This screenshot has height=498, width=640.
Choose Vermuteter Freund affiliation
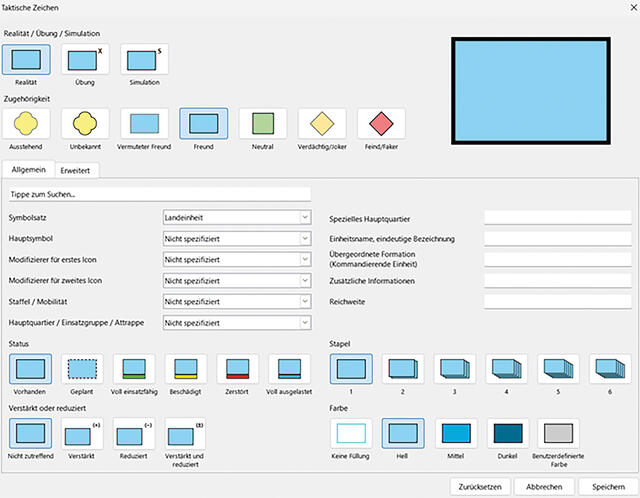coord(144,123)
